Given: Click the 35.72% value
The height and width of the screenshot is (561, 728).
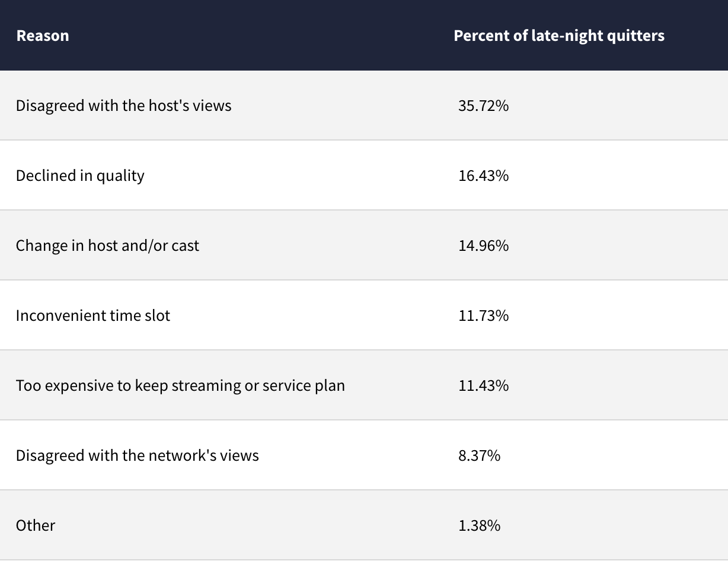Looking at the screenshot, I should pyautogui.click(x=483, y=106).
